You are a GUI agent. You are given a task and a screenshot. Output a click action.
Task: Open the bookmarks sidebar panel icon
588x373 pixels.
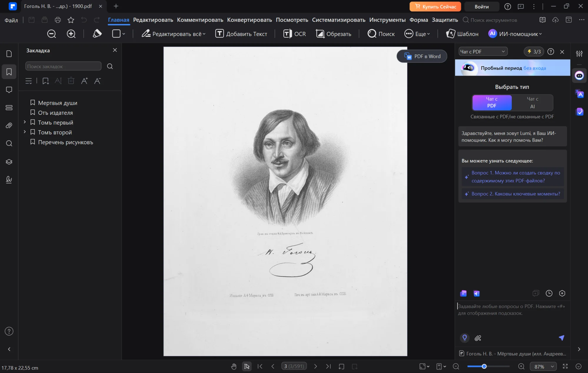point(9,72)
